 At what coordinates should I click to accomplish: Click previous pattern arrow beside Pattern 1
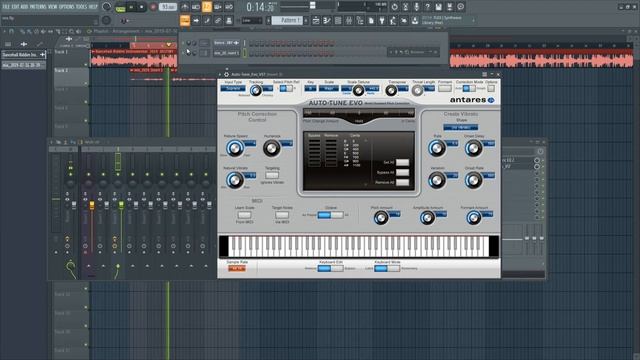[x=269, y=20]
